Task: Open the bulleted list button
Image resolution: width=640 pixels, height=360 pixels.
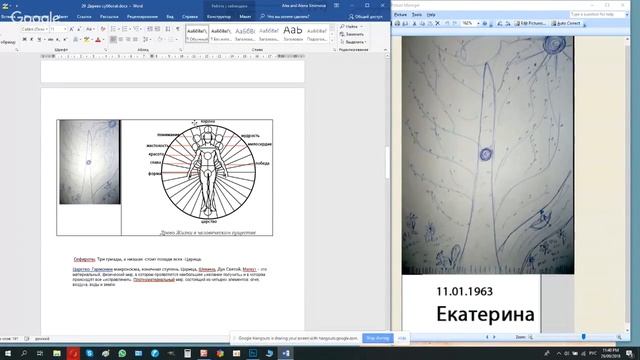Action: [113, 29]
